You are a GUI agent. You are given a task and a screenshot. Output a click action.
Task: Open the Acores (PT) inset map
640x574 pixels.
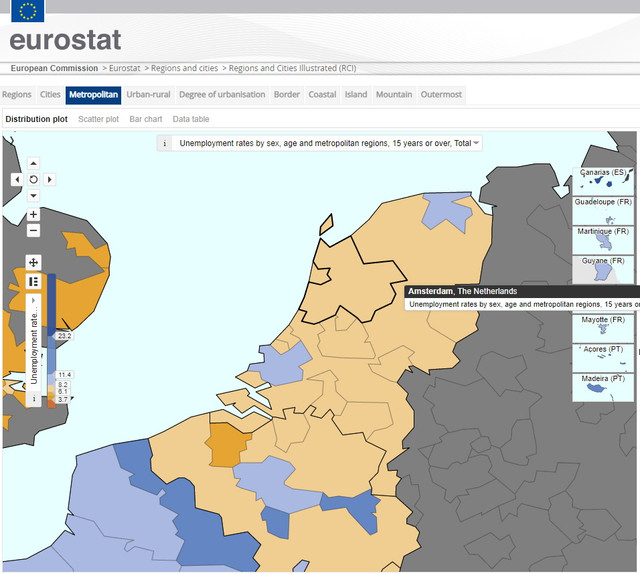[x=603, y=358]
